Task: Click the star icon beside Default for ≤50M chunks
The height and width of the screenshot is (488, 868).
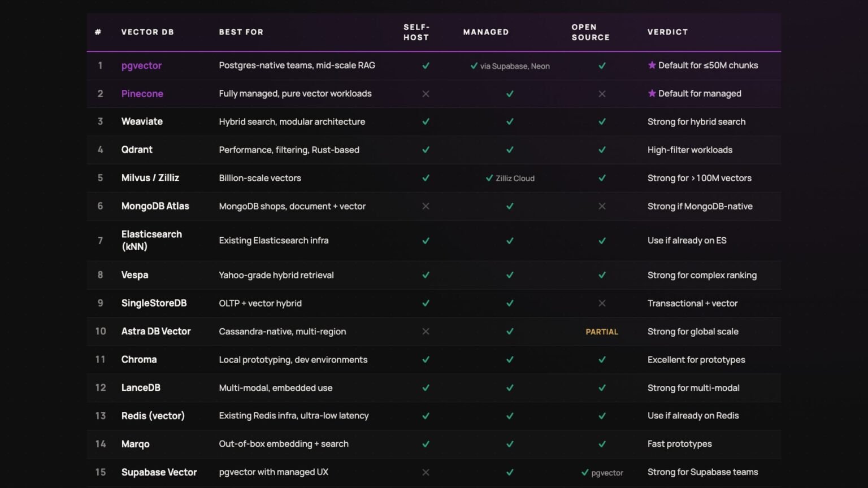Action: [652, 65]
